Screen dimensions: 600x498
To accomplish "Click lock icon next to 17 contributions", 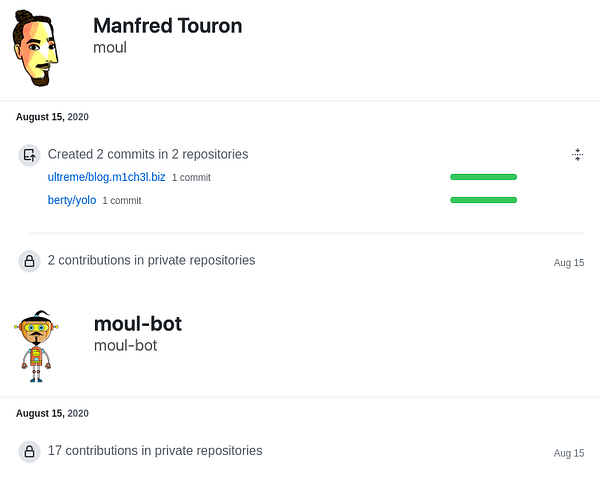I will click(30, 451).
